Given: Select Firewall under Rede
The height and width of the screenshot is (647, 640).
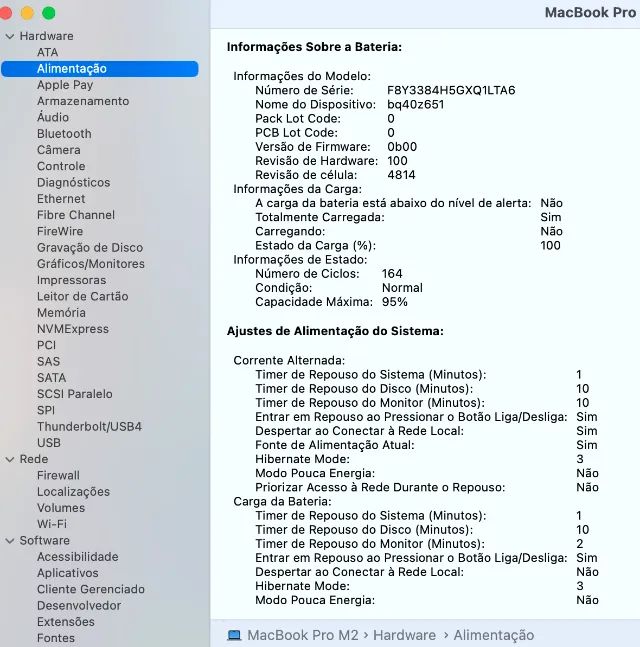Looking at the screenshot, I should click(x=58, y=475).
